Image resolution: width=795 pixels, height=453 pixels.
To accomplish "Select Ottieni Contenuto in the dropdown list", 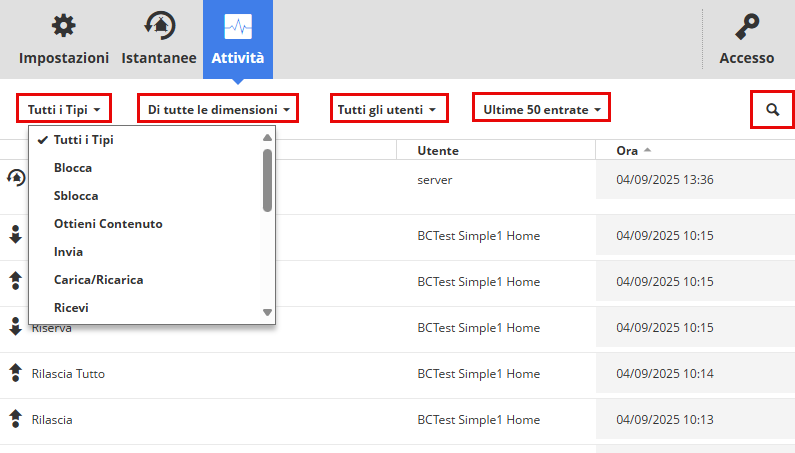I will [108, 224].
